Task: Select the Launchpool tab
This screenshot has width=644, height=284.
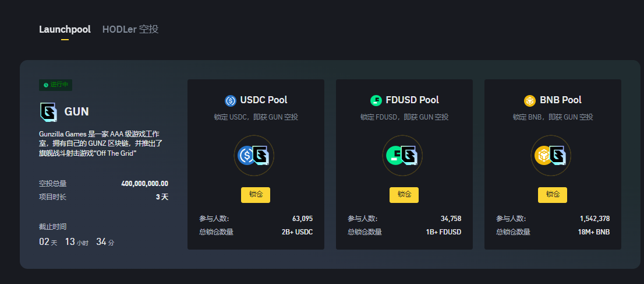Action: coord(65,30)
